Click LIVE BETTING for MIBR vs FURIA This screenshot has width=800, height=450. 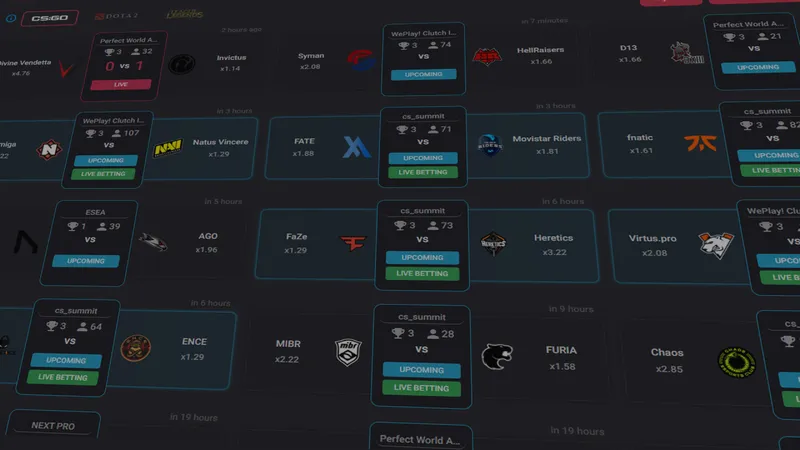coord(421,388)
